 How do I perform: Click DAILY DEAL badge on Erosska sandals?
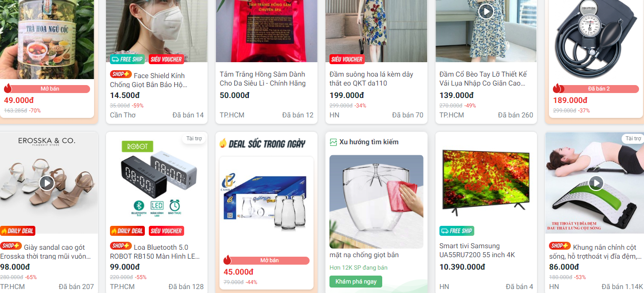(18, 231)
